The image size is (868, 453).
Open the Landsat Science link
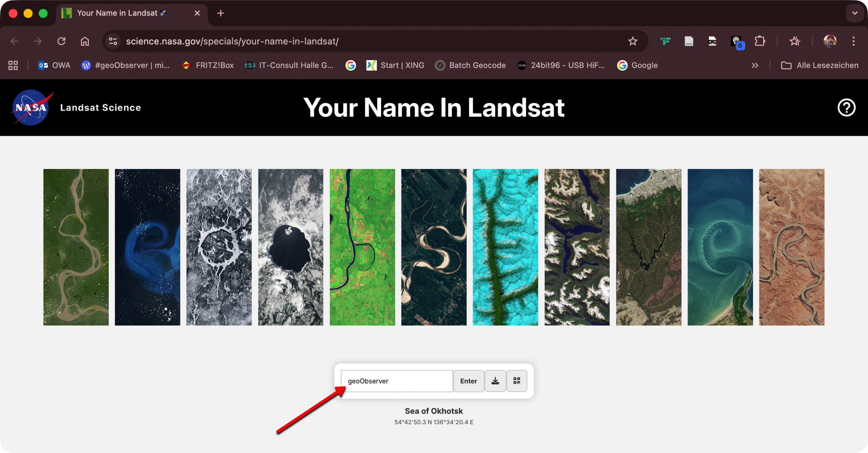click(100, 108)
